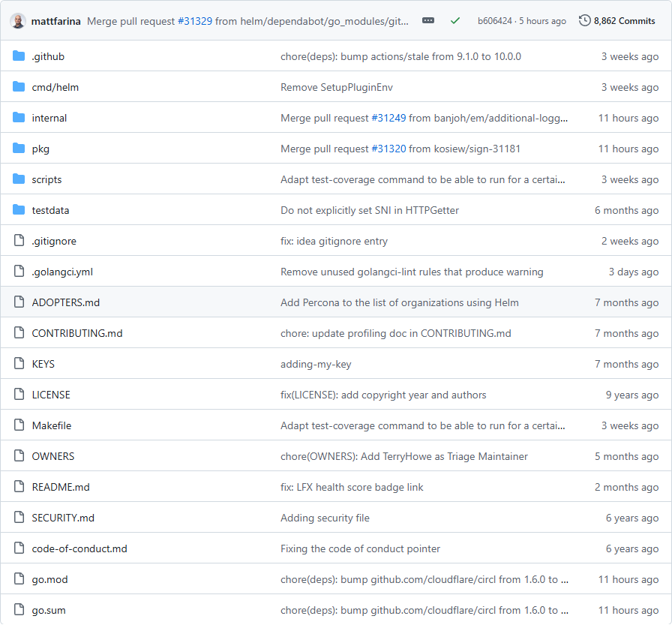
Task: Open the internal directory
Action: click(x=49, y=118)
